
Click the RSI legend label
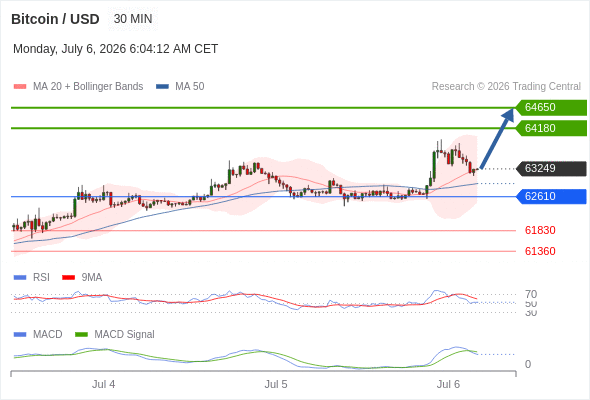pyautogui.click(x=41, y=278)
